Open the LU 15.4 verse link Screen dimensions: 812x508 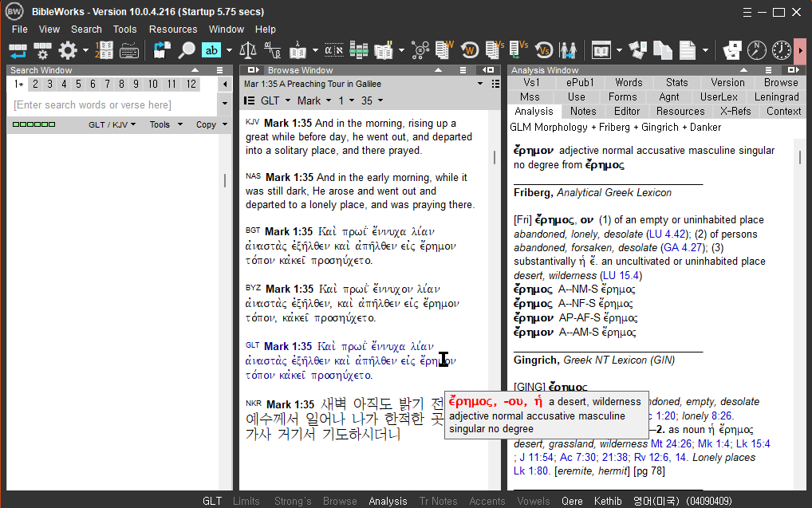621,275
